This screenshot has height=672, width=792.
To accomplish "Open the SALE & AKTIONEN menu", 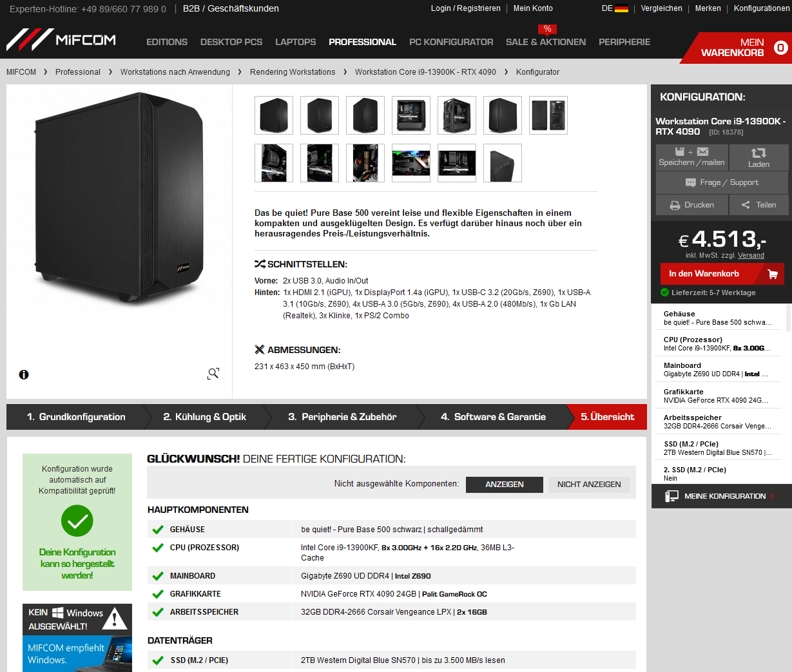I will coord(546,42).
